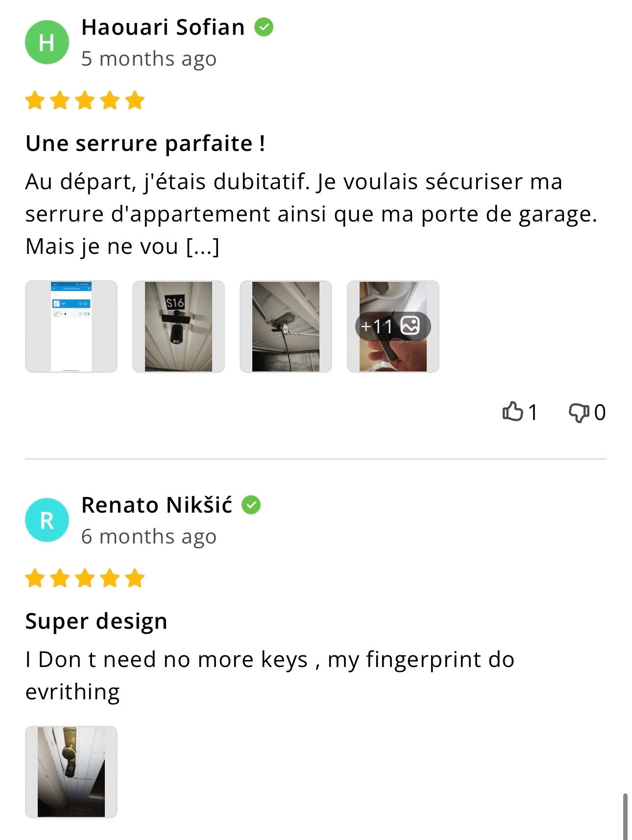Viewport: 632px width, 840px height.
Task: Click the verified badge next to Renato Nikšić
Action: pos(251,505)
